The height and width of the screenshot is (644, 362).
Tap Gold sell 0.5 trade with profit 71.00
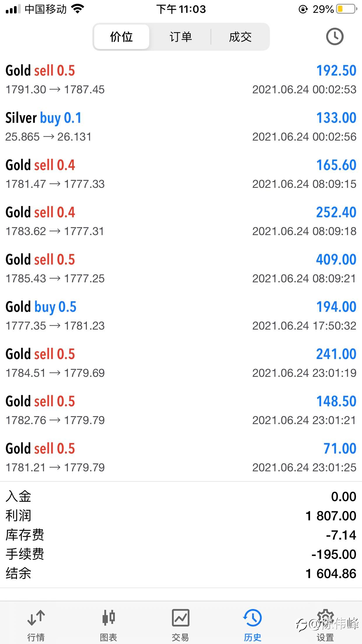tap(181, 458)
